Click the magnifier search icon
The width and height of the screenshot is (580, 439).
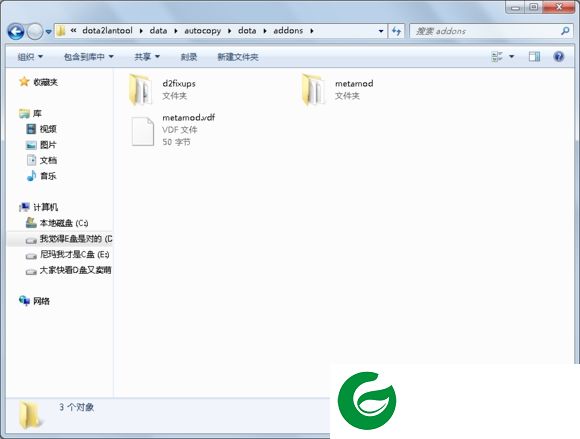pos(565,31)
